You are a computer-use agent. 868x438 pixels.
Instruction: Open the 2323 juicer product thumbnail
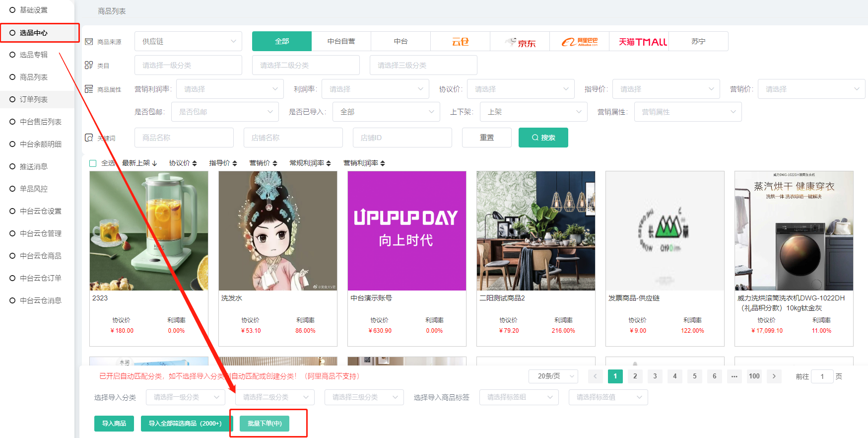tap(149, 231)
